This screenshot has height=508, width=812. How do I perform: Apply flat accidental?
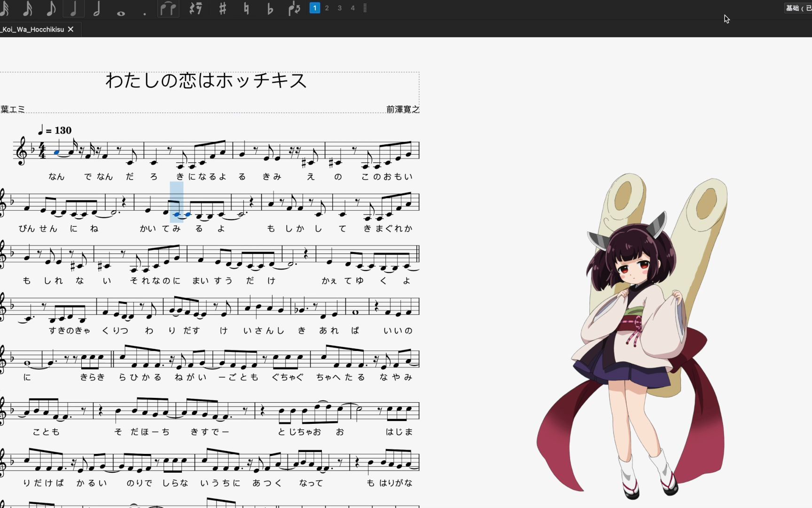pyautogui.click(x=270, y=8)
